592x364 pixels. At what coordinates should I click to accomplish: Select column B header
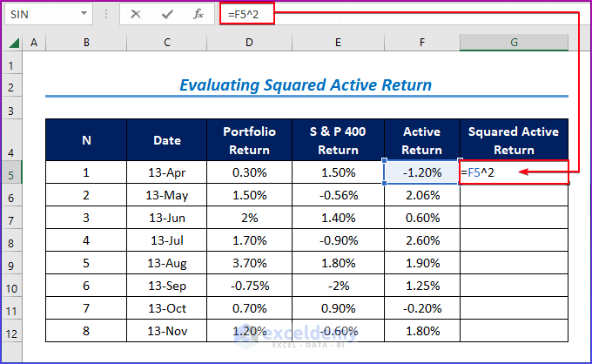click(86, 43)
